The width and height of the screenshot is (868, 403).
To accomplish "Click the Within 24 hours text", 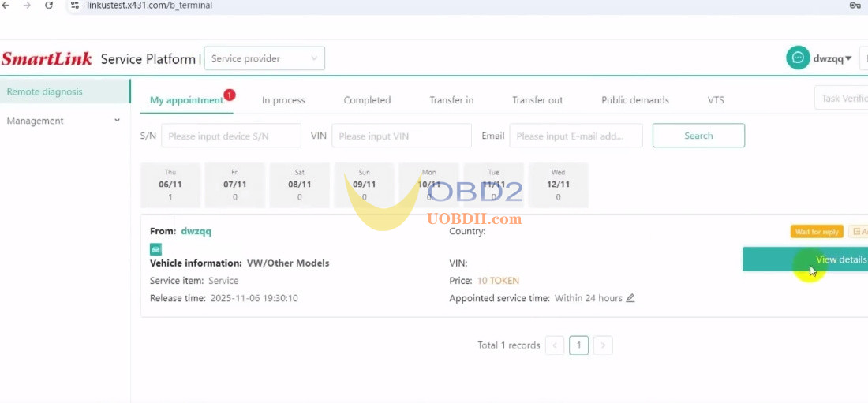I will (589, 298).
